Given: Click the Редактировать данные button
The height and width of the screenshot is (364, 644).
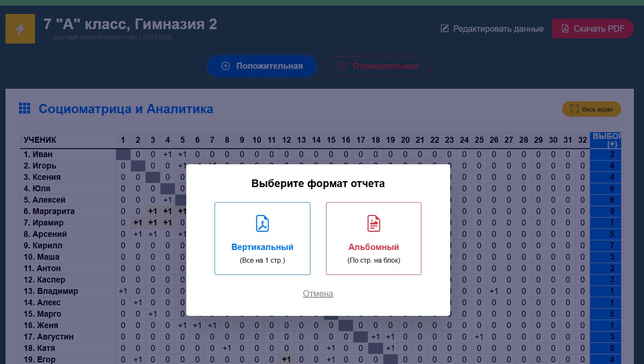Looking at the screenshot, I should pyautogui.click(x=492, y=29).
